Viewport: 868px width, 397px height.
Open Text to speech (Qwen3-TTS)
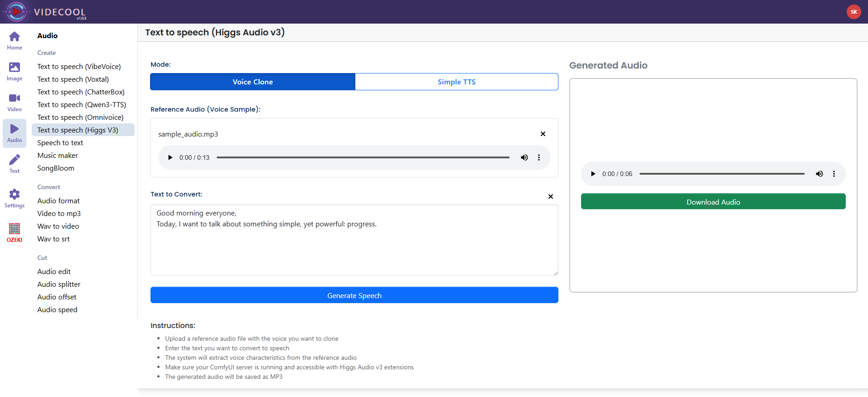(82, 104)
